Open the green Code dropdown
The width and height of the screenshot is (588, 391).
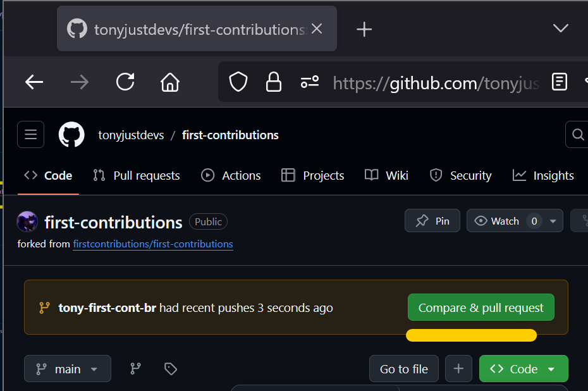tap(524, 368)
